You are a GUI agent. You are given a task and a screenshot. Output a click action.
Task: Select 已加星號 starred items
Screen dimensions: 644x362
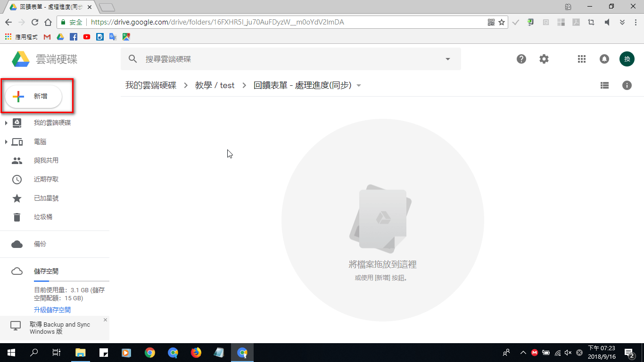(x=46, y=198)
